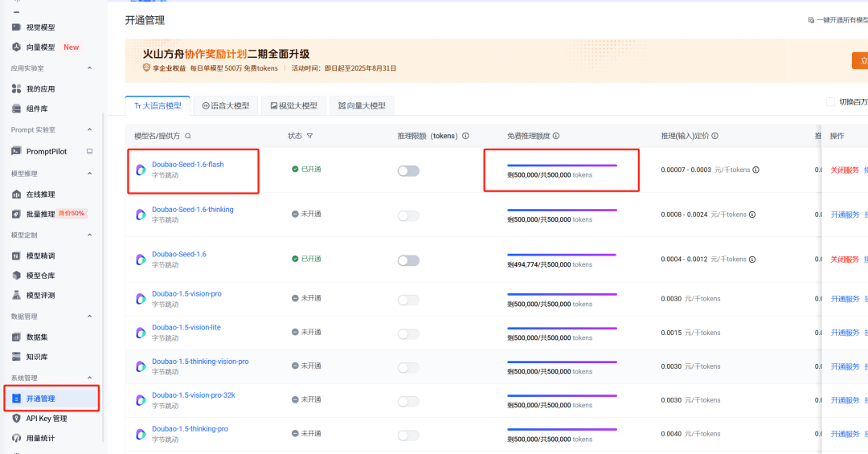The width and height of the screenshot is (868, 454).
Task: Collapse the 数据管理 sidebar section
Action: coord(90,316)
